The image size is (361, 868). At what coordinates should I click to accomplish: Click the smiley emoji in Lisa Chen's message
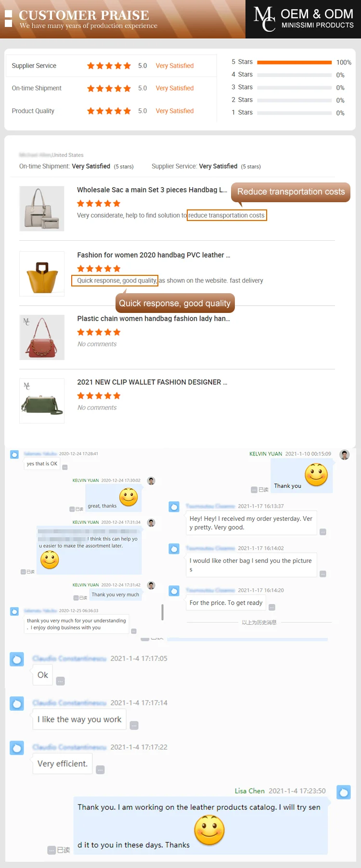pos(209,830)
